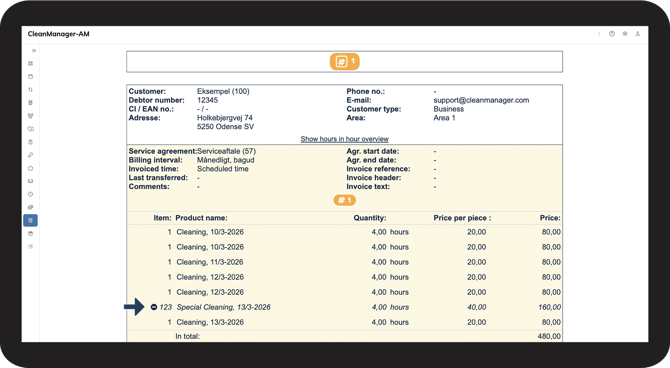670x368 pixels.
Task: Click the CleanManager-AM logo title
Action: click(x=59, y=34)
